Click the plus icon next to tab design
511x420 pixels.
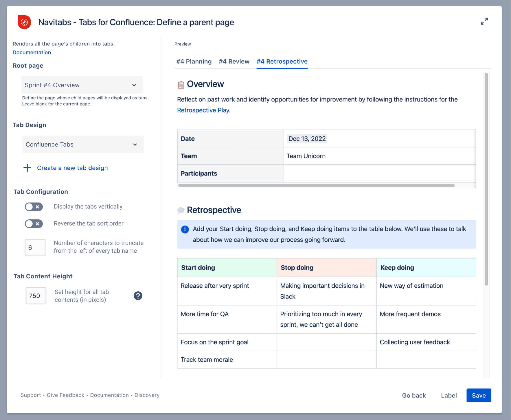[x=27, y=168]
